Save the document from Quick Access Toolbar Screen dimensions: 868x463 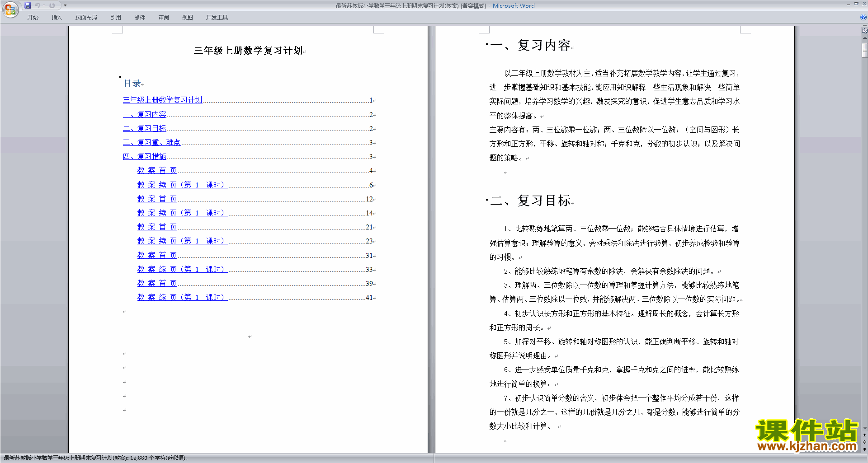pos(28,5)
